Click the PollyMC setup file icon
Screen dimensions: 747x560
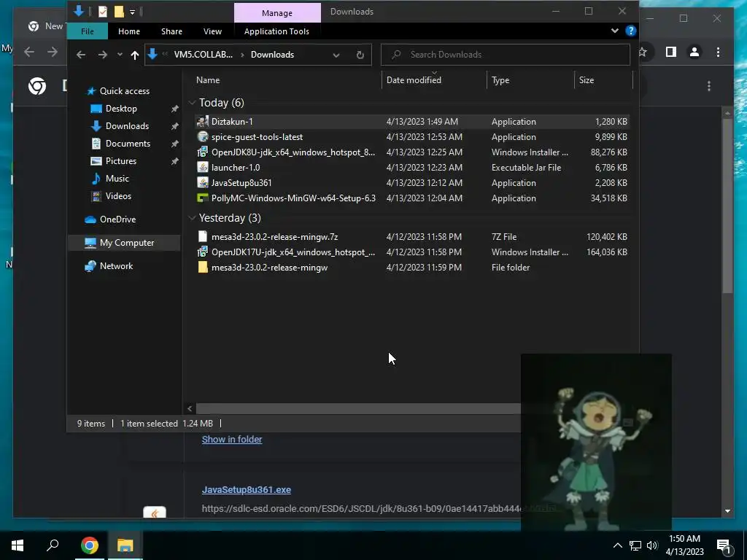tap(203, 198)
